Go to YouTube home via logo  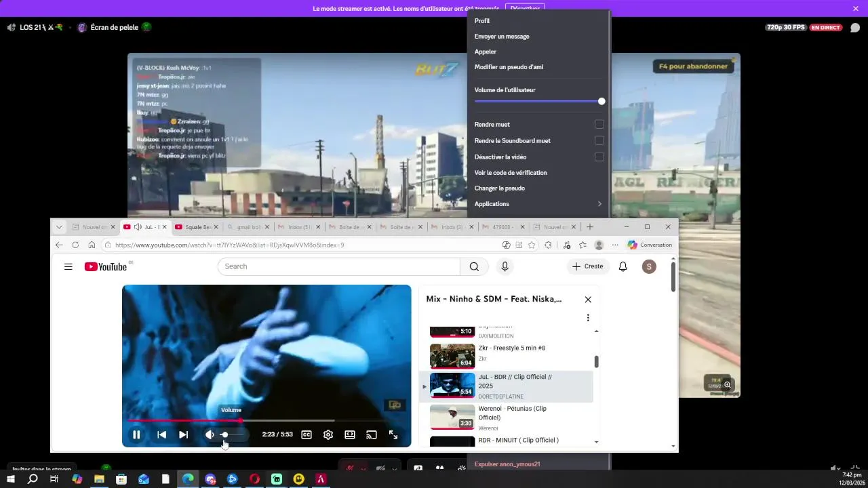click(106, 266)
